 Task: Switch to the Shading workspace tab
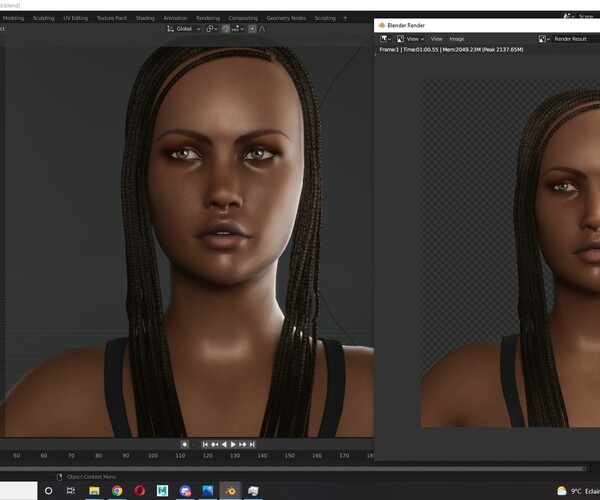pyautogui.click(x=145, y=18)
